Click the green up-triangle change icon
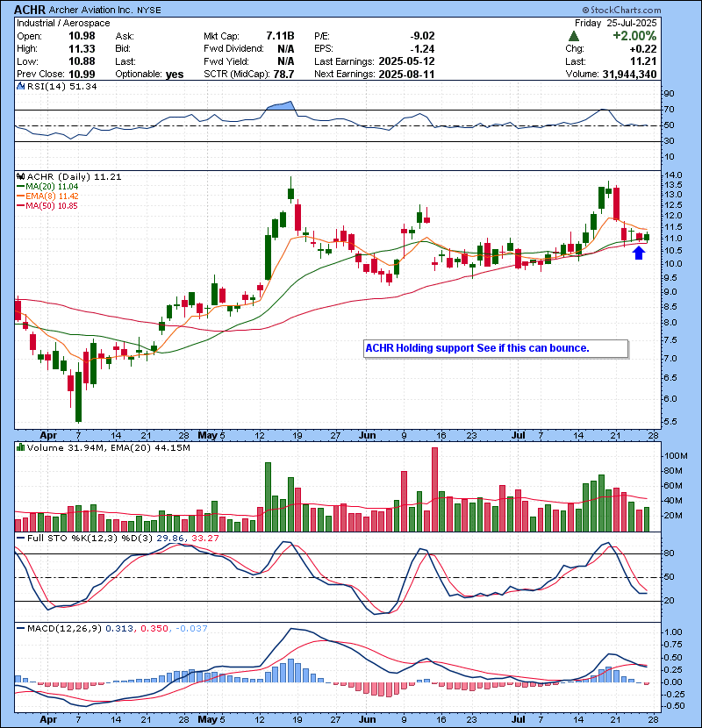702x728 pixels. [574, 36]
